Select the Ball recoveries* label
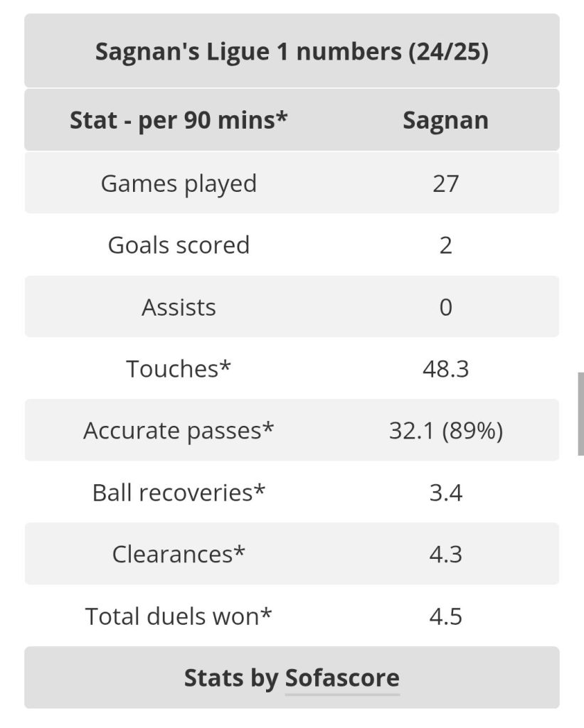Viewport: 584px width, 728px height. click(x=179, y=493)
